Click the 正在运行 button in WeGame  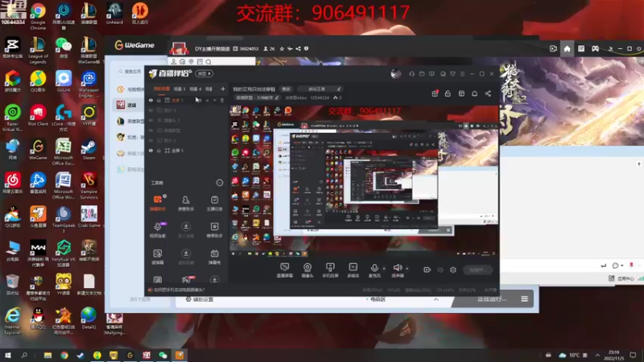[x=492, y=298]
